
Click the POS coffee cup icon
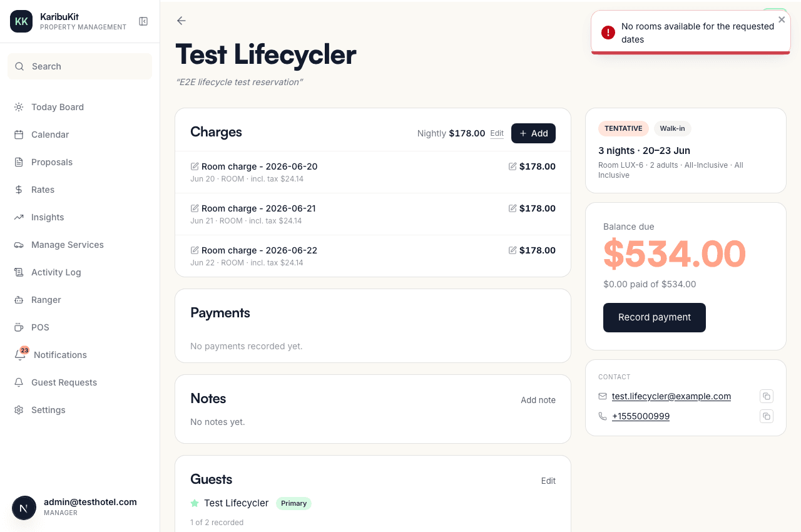(19, 327)
